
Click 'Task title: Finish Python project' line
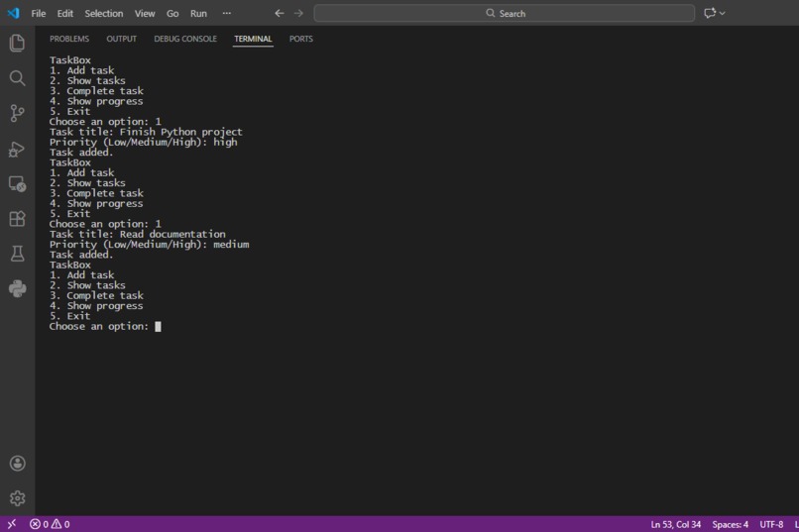point(146,132)
